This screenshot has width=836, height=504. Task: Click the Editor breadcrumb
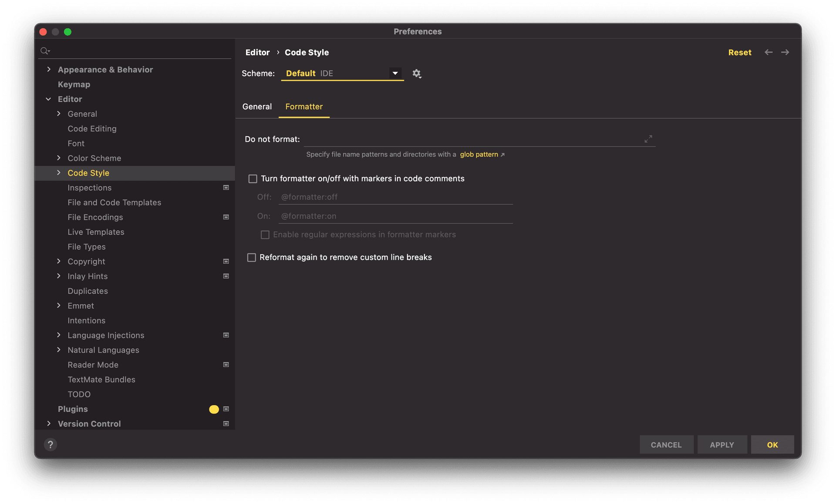[257, 52]
